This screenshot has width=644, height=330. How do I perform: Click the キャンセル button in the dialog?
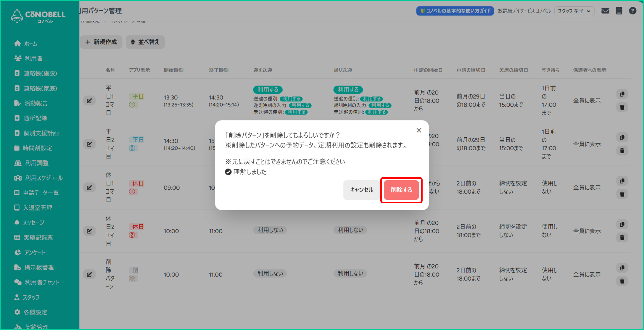[x=361, y=190]
